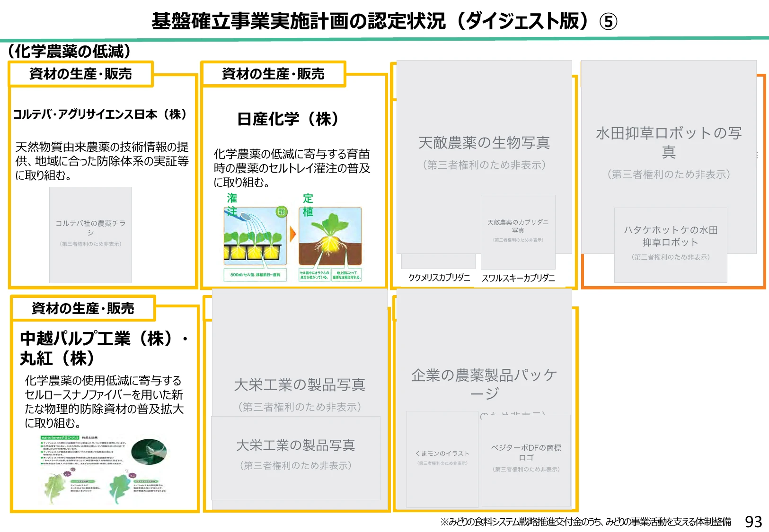The image size is (769, 532).
Task: Select the transplanted seedling root illustration
Action: tap(330, 236)
